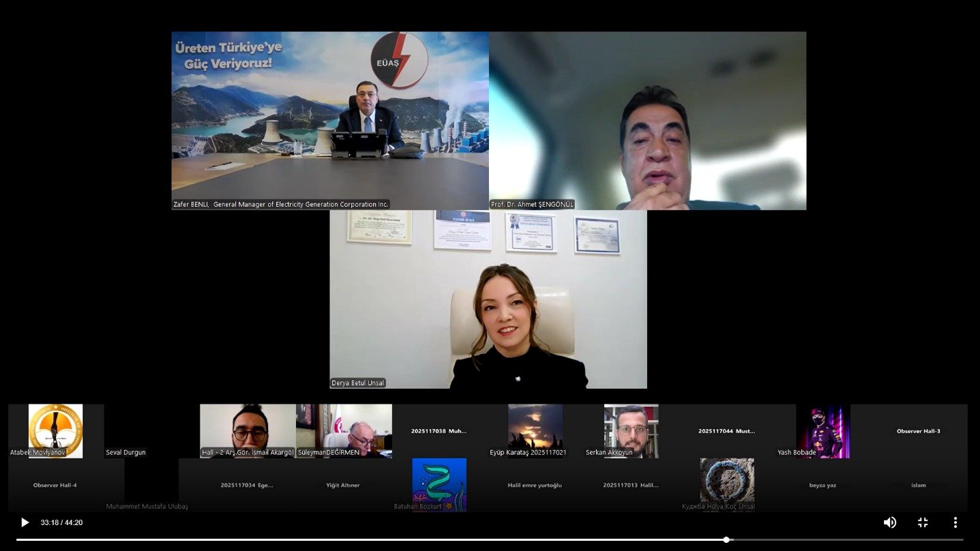Click the 33:18 / 44:20 time display
Screen dimensions: 980x551
[x=61, y=523]
